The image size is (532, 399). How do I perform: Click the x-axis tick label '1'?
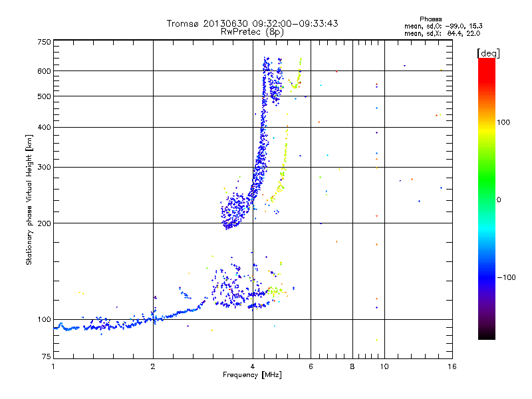[53, 366]
